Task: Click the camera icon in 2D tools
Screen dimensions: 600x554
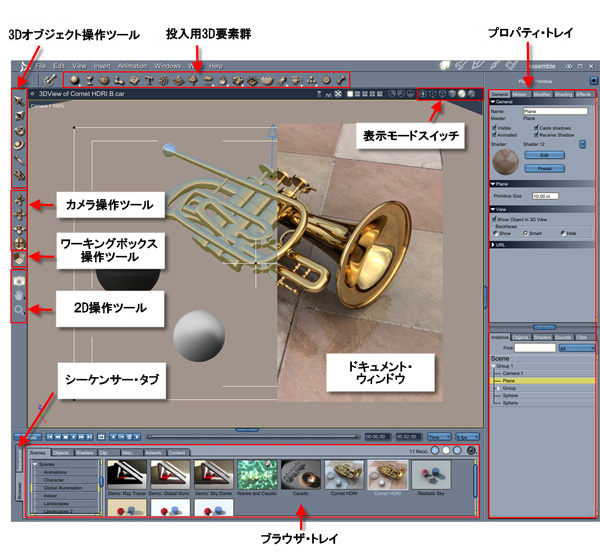Action: (19, 281)
